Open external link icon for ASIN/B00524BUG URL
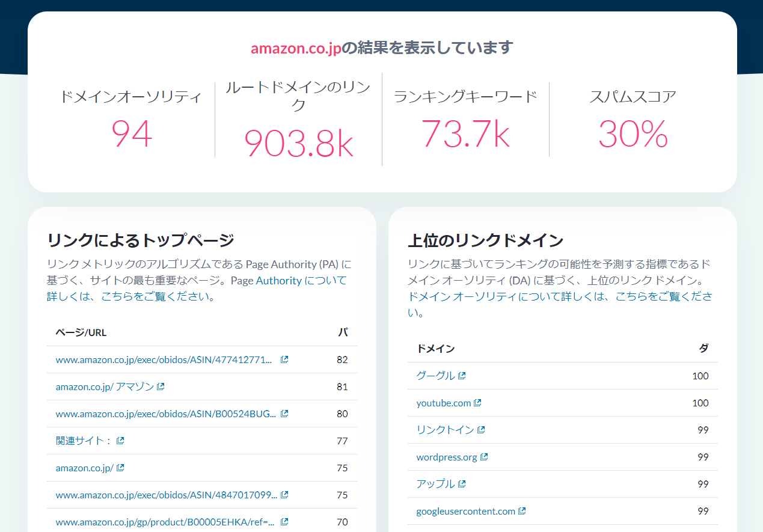The width and height of the screenshot is (763, 532). [284, 414]
